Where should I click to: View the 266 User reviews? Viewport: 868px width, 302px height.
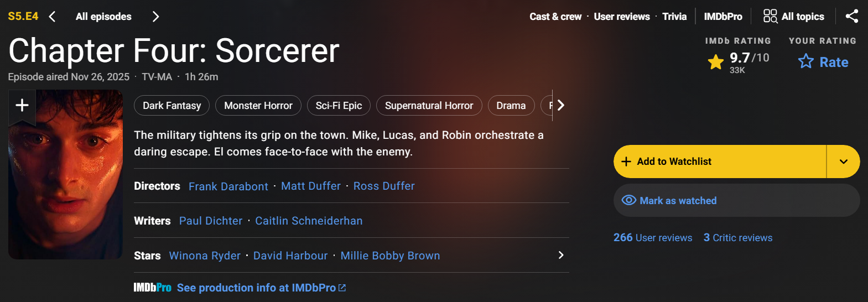[652, 237]
